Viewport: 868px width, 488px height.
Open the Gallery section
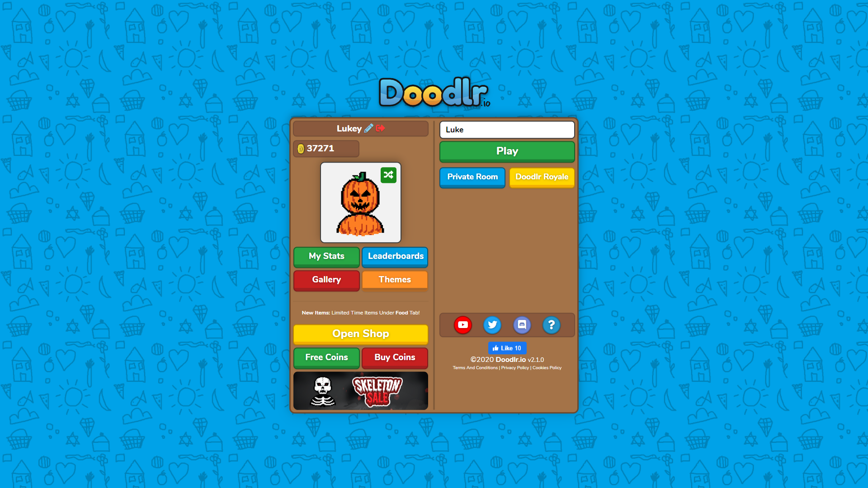326,279
